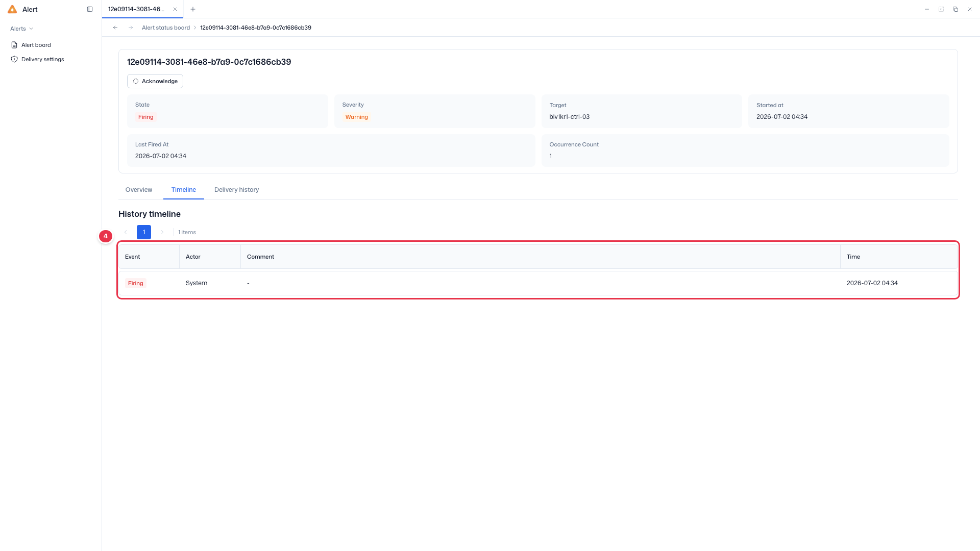
Task: Click the Firing state badge
Action: 146,117
